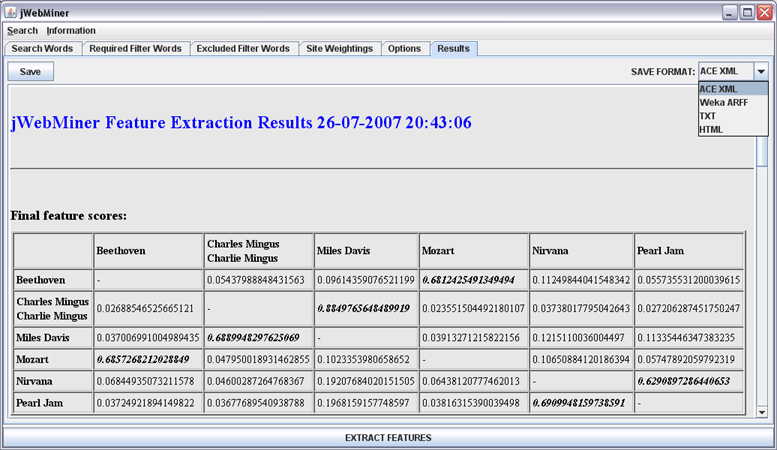Close the jWebMiner window
Screen dimensions: 777x450
(x=764, y=12)
